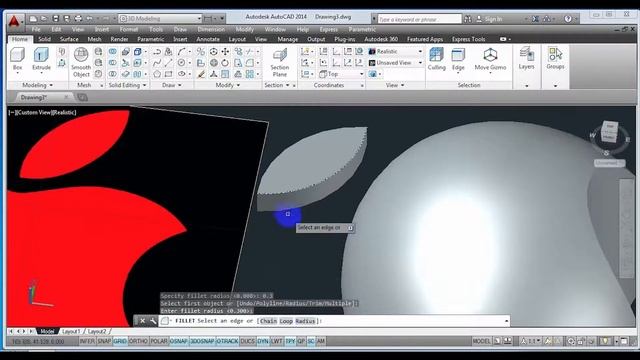Click the new drawing tab button
This screenshot has width=640, height=360.
[x=82, y=97]
